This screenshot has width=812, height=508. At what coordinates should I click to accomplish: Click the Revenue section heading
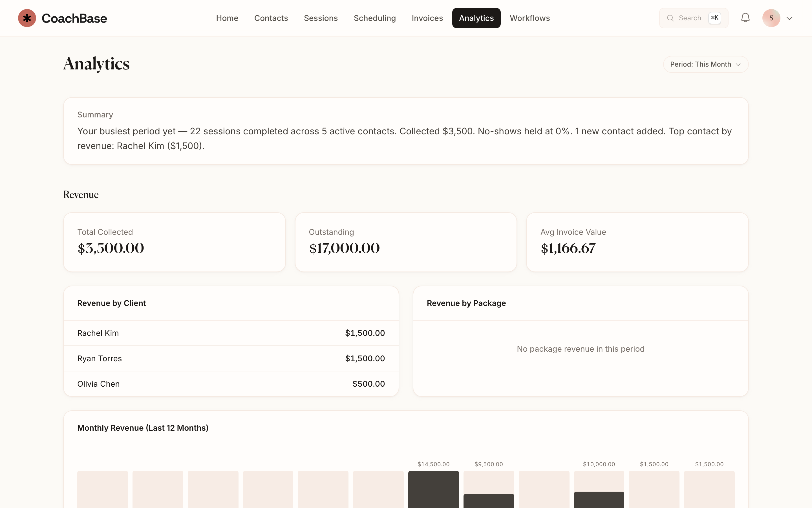[x=81, y=194]
